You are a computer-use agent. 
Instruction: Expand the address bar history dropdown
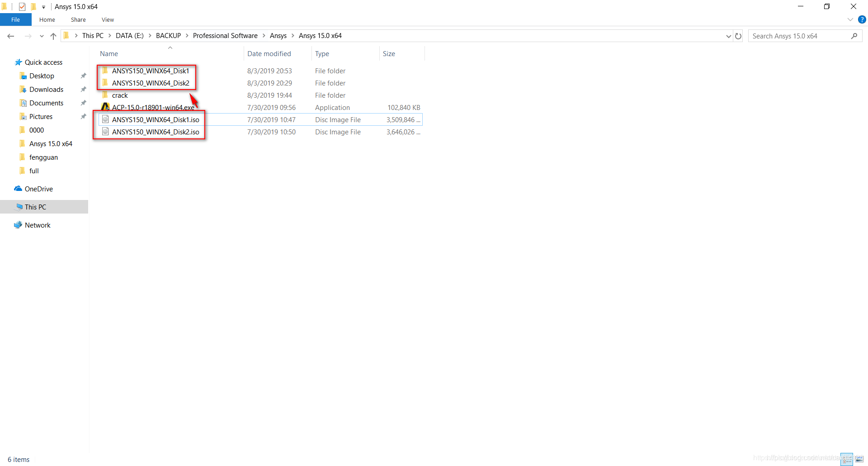pyautogui.click(x=728, y=36)
